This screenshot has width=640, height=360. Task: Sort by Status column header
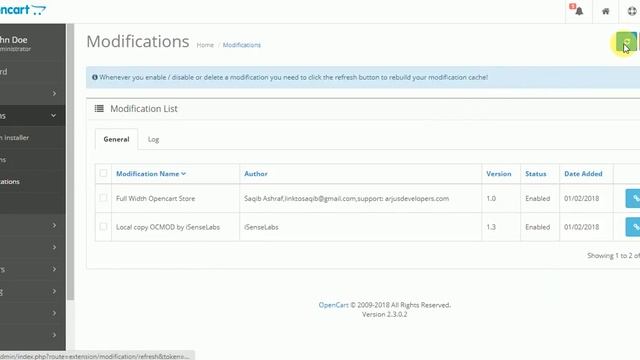pyautogui.click(x=536, y=173)
